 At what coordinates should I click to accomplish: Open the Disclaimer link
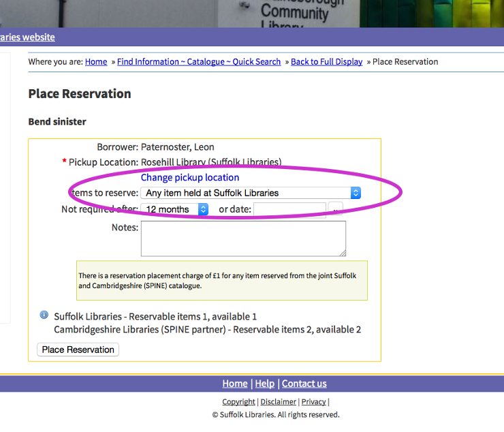tap(279, 402)
